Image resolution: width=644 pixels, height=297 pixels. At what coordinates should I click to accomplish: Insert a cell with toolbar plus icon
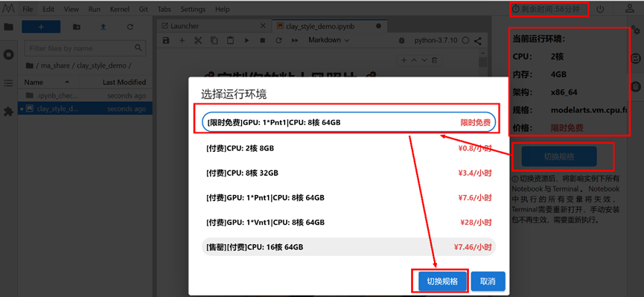coord(182,40)
